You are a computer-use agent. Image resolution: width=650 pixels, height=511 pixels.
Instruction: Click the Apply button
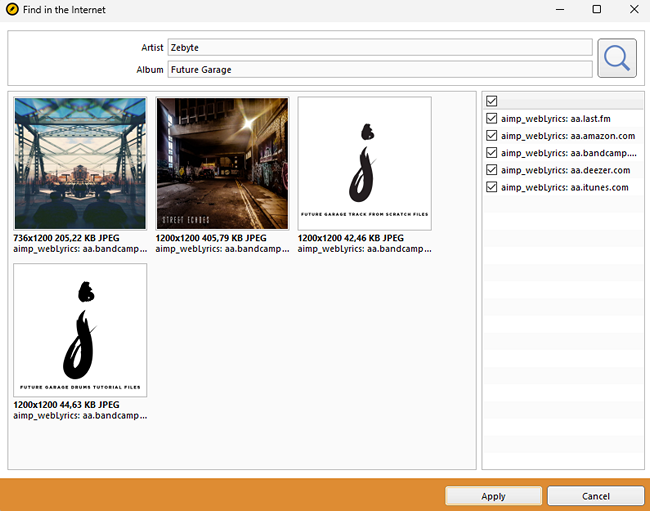(x=493, y=496)
